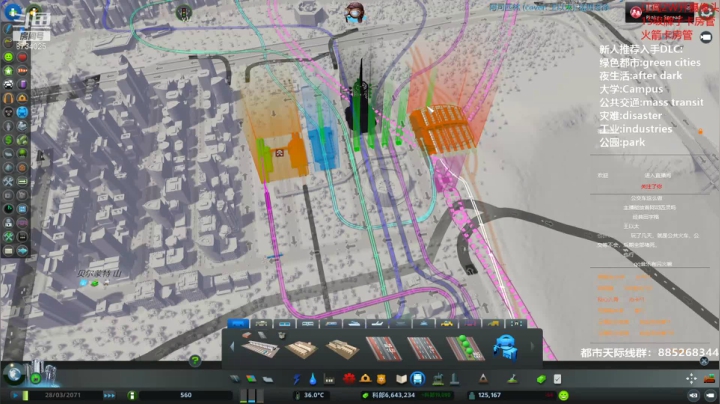Open the City Policies checklist panel

557,379
